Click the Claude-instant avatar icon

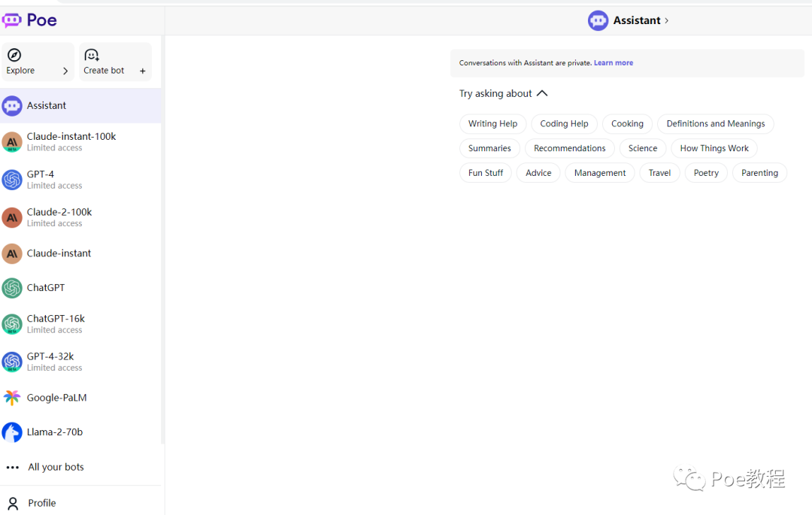click(x=12, y=253)
